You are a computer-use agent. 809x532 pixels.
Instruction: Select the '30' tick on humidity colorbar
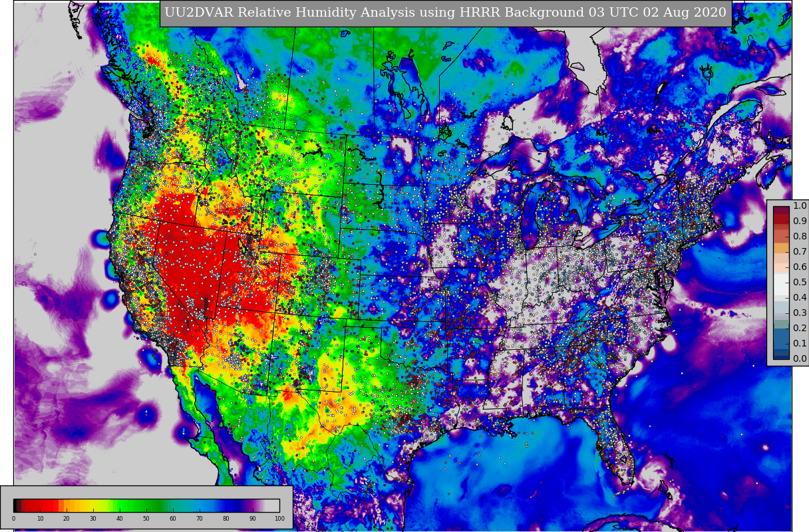(x=93, y=519)
